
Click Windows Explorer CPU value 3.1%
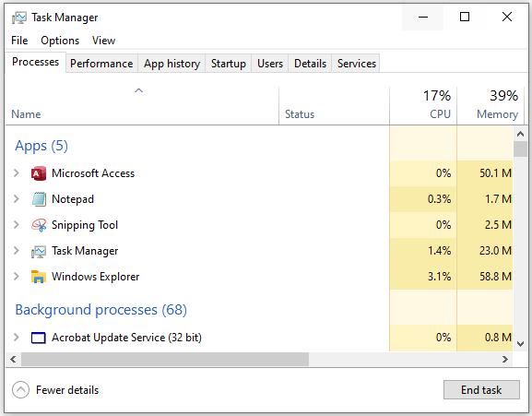[439, 277]
